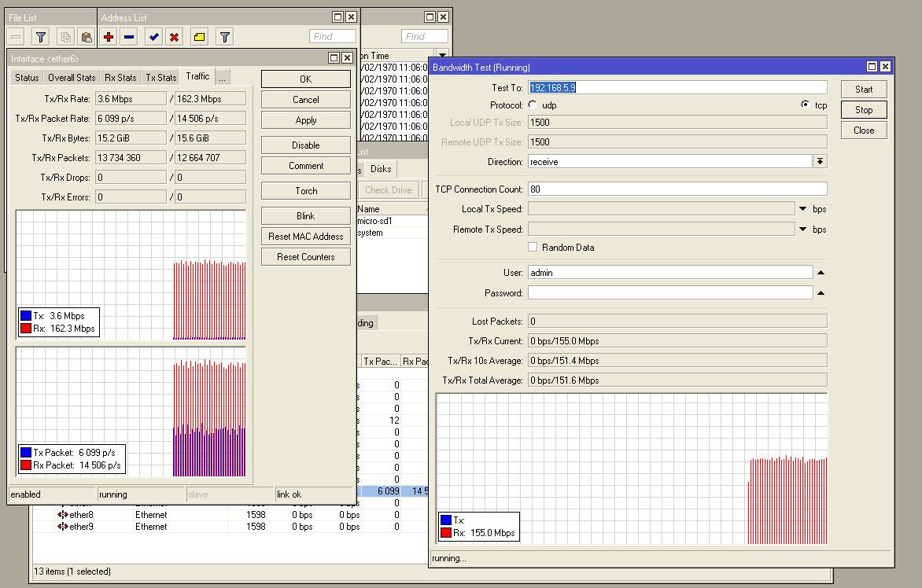Toggle the Random Data checkbox

pyautogui.click(x=533, y=248)
